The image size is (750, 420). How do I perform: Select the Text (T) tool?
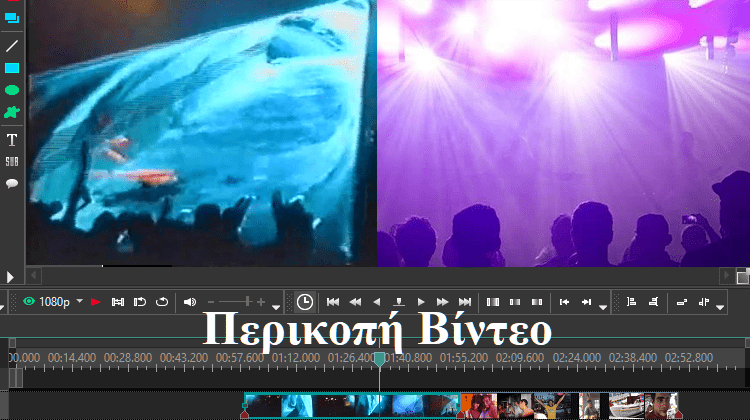click(12, 140)
